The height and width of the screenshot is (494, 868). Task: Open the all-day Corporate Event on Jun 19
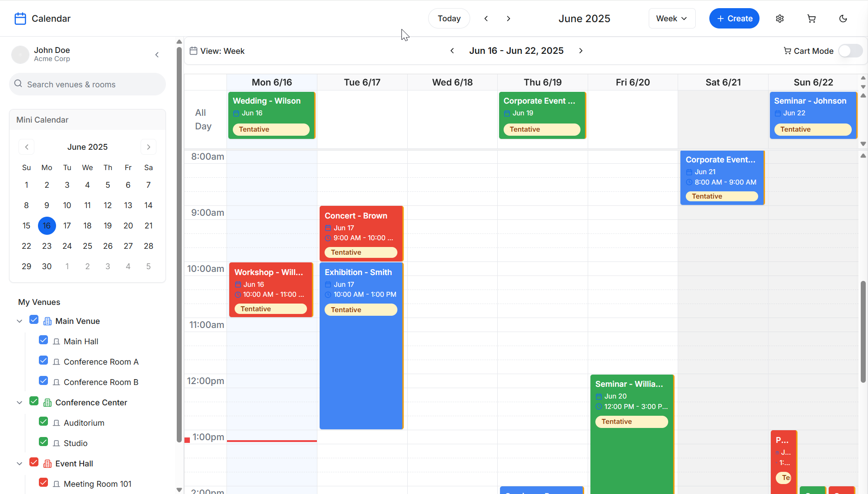point(542,115)
